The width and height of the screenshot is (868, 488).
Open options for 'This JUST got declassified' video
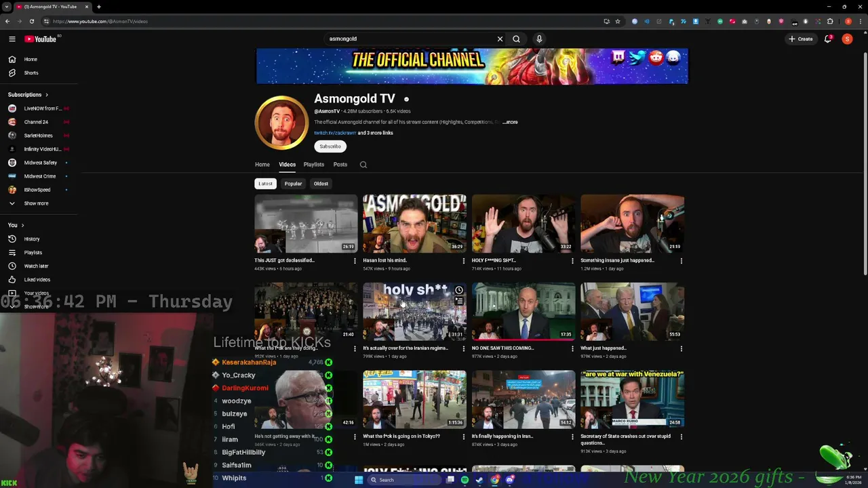tap(355, 261)
